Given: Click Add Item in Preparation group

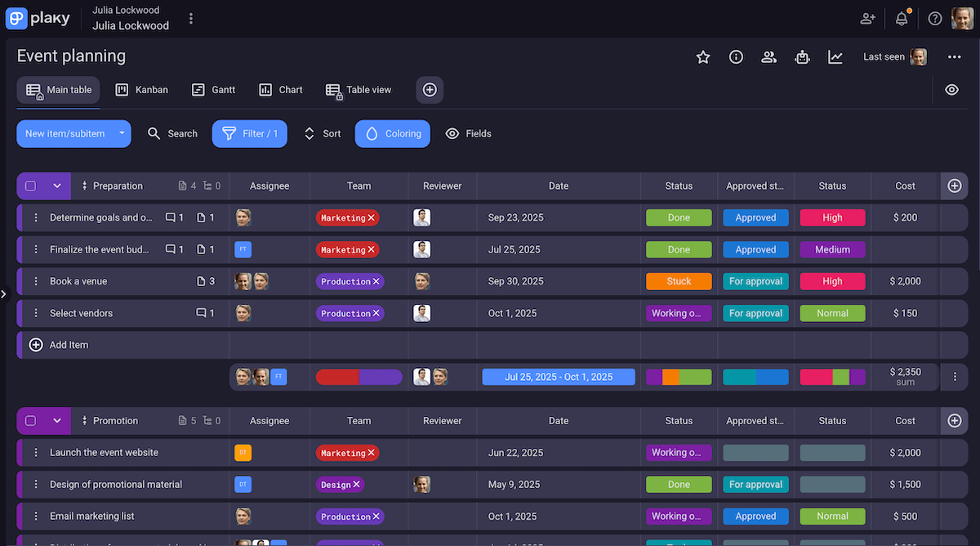Looking at the screenshot, I should 69,345.
